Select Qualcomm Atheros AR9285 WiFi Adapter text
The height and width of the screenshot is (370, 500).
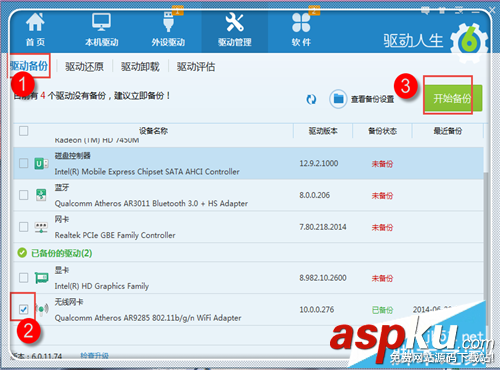(x=148, y=318)
